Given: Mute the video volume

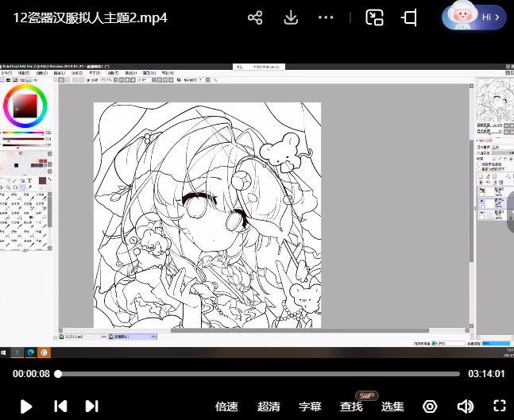Looking at the screenshot, I should [465, 407].
